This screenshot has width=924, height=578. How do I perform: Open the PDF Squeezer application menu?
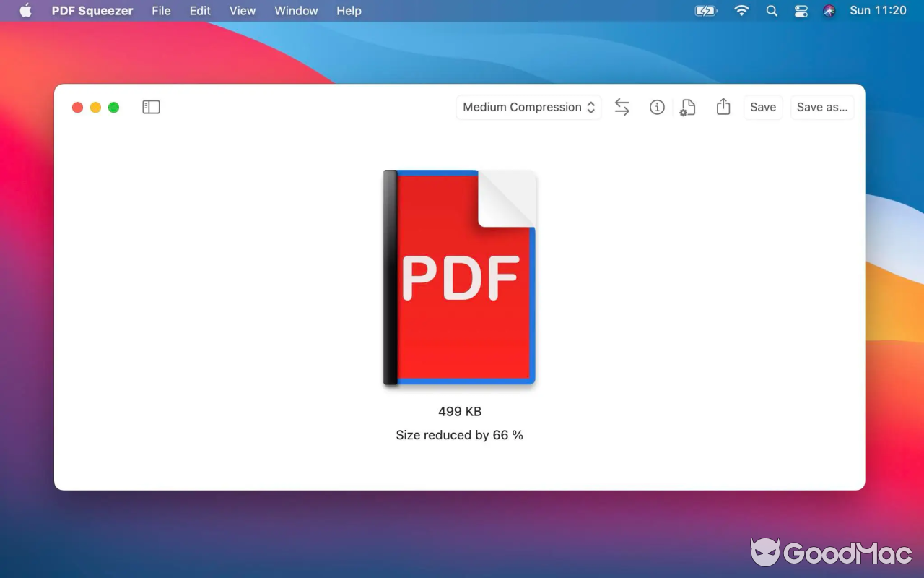coord(92,11)
